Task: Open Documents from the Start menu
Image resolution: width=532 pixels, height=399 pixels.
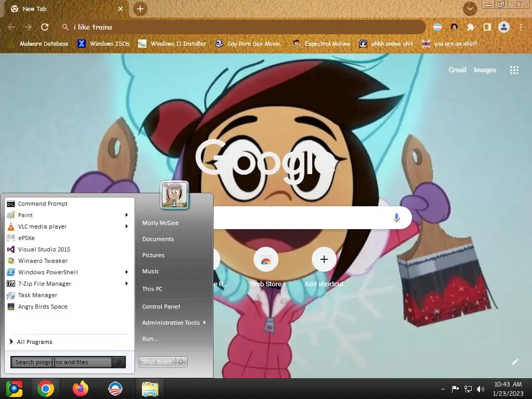Action: (158, 239)
